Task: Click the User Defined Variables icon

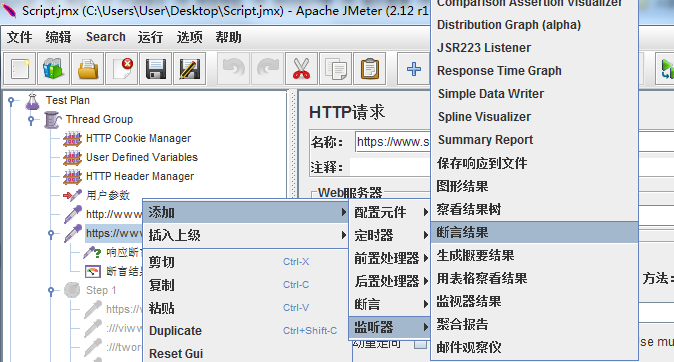Action: coord(72,157)
